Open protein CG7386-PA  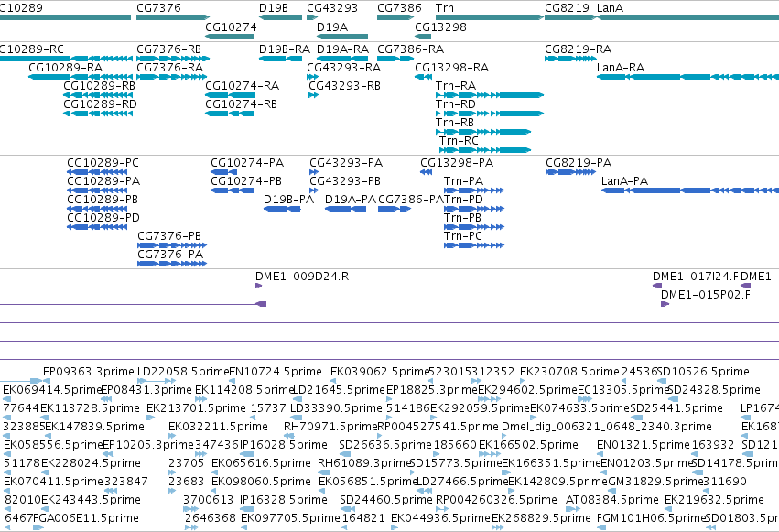point(411,200)
